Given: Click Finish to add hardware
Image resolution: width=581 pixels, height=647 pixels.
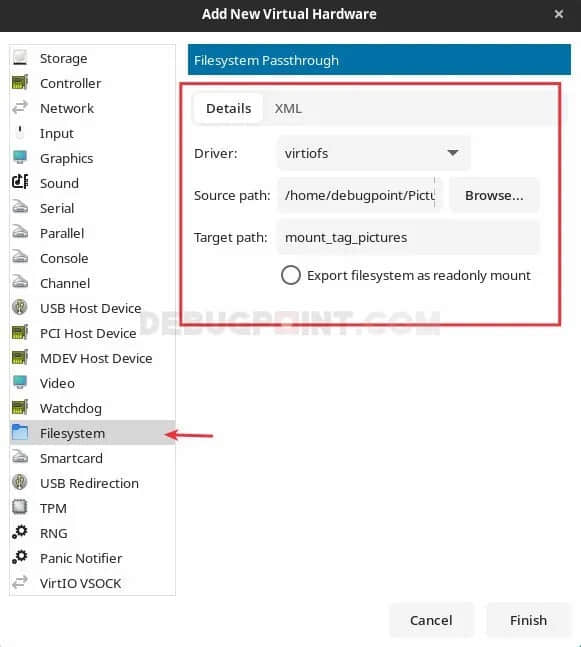Looking at the screenshot, I should [529, 620].
